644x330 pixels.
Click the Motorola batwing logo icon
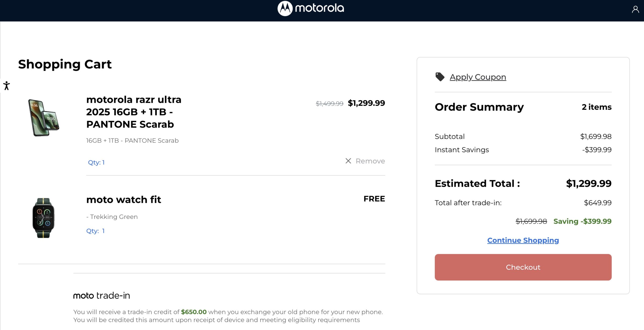pos(285,8)
